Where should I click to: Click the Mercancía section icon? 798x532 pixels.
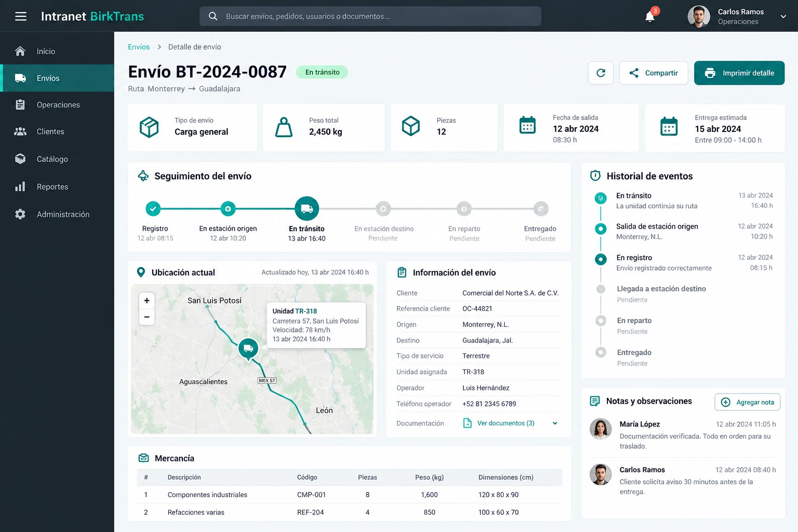click(x=143, y=458)
